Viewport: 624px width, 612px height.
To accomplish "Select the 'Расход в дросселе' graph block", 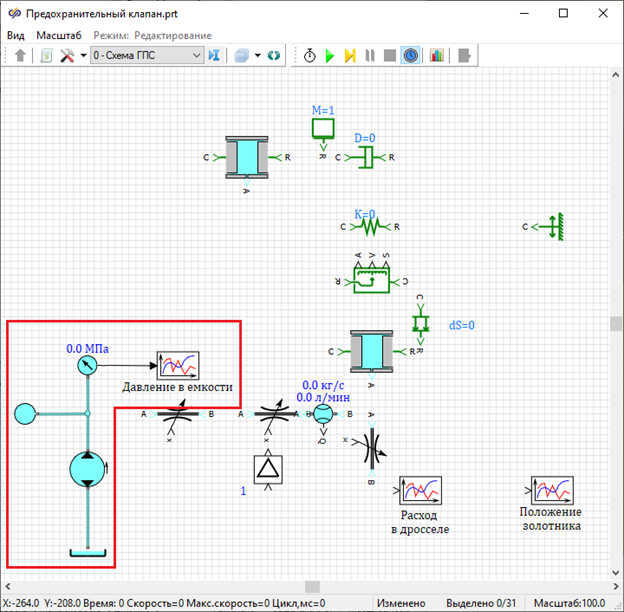I will [x=420, y=491].
